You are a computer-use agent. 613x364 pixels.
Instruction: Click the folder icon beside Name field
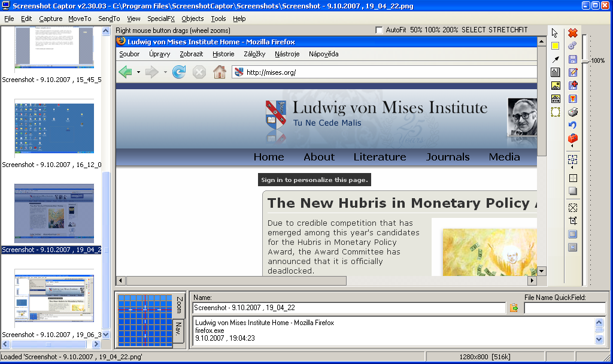pyautogui.click(x=514, y=308)
